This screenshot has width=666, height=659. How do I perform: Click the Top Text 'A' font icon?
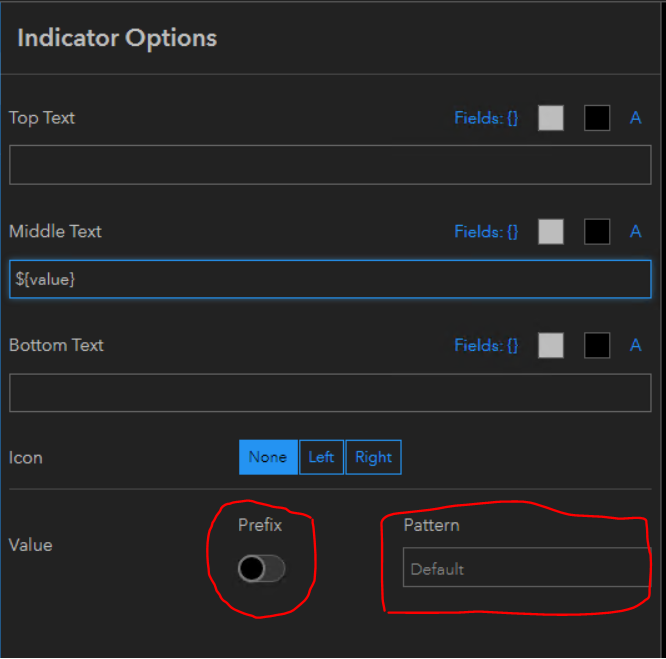click(635, 118)
